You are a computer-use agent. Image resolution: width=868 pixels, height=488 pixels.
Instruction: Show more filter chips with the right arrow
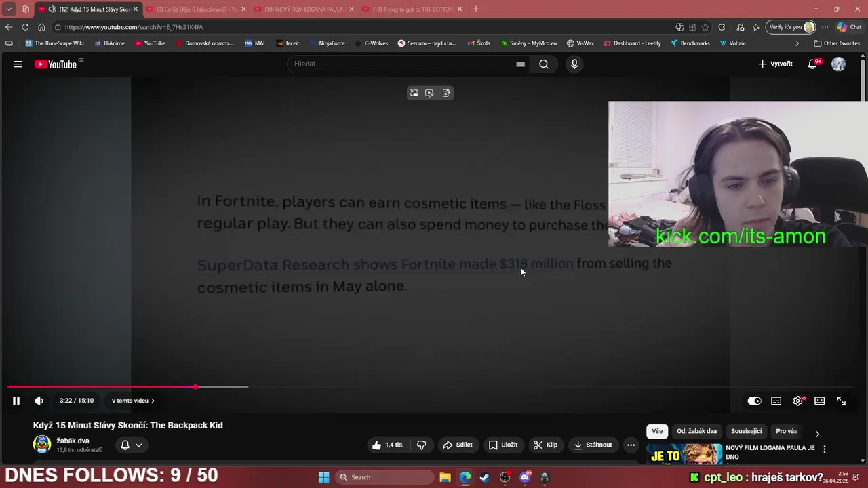(x=816, y=434)
